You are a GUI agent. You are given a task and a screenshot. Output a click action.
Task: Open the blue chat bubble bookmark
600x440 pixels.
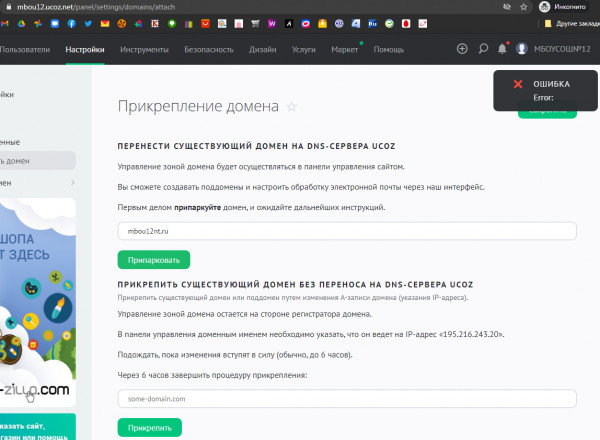click(x=55, y=24)
